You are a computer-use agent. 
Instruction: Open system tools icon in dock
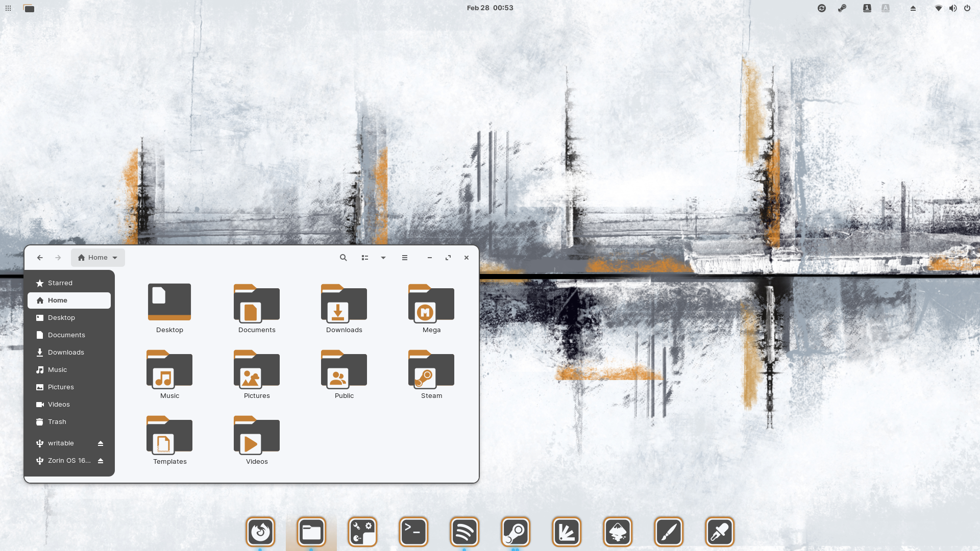(362, 532)
